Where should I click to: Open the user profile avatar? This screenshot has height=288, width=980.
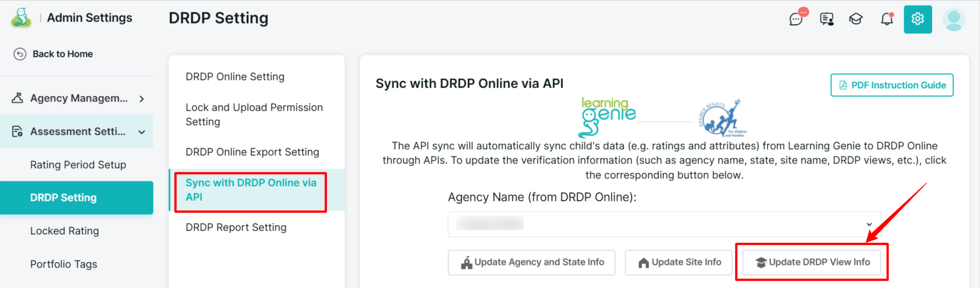coord(953,19)
